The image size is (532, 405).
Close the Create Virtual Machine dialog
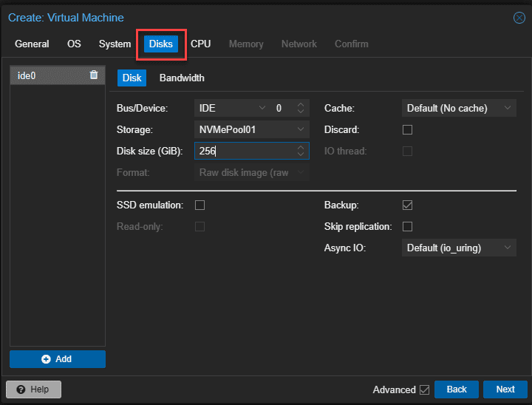pyautogui.click(x=519, y=18)
